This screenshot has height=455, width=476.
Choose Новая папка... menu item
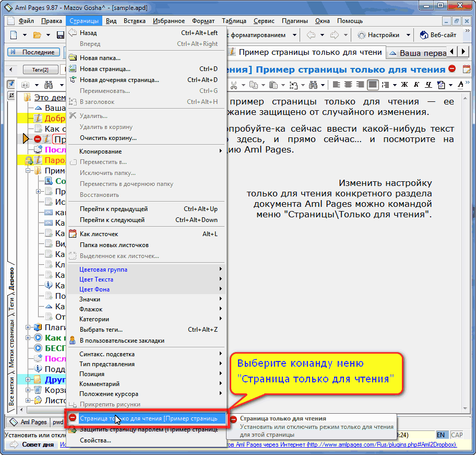pyautogui.click(x=146, y=57)
